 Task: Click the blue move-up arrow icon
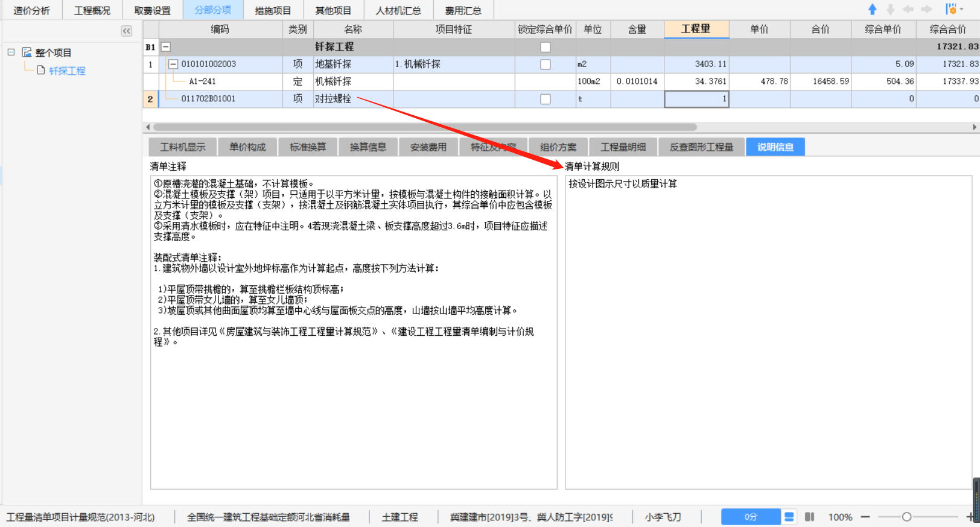pos(873,9)
